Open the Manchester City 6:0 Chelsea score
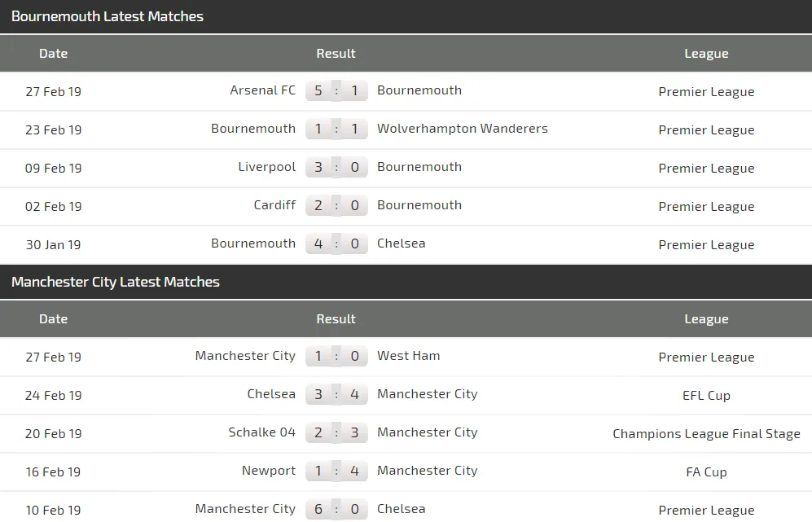 point(336,509)
